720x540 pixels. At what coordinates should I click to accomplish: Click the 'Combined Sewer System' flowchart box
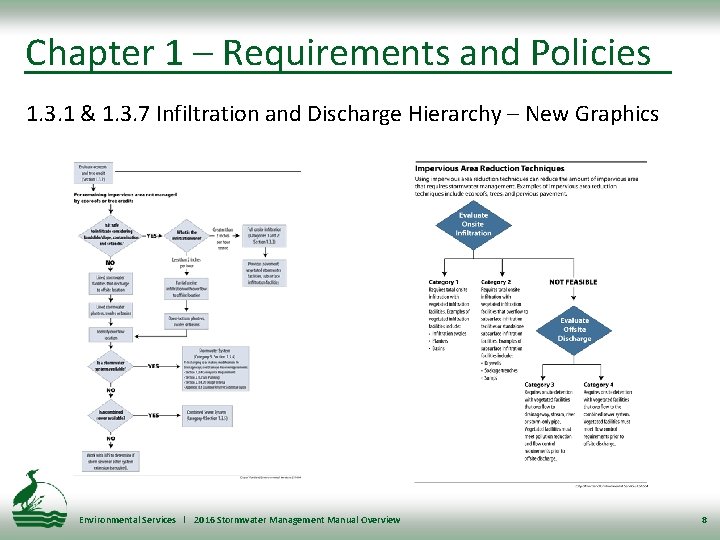(x=207, y=416)
